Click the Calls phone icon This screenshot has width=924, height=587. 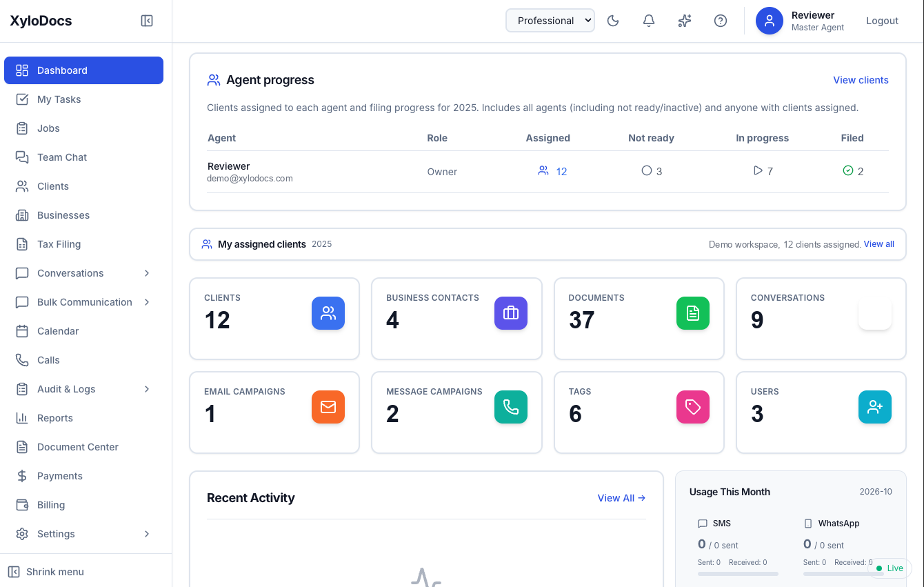click(x=22, y=360)
